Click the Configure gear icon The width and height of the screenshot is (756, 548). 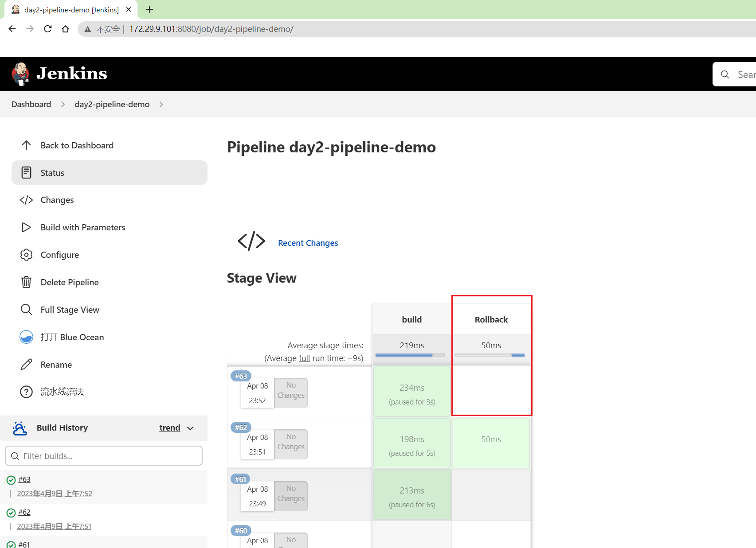coord(26,255)
